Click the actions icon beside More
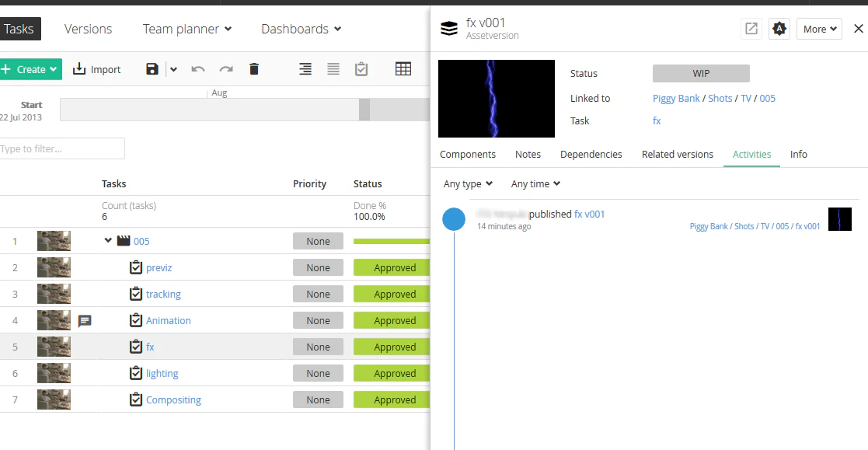 tap(779, 29)
